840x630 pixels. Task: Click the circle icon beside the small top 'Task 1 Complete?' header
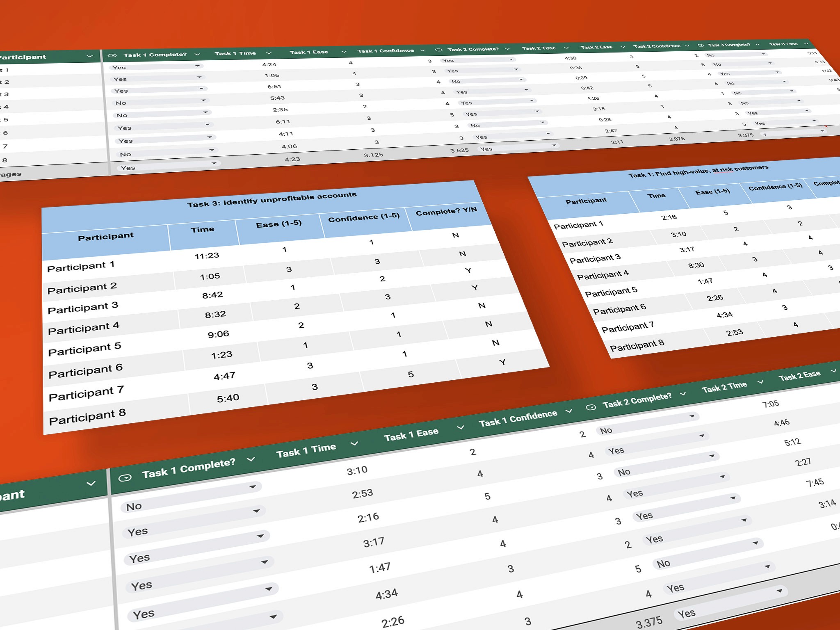coord(112,55)
